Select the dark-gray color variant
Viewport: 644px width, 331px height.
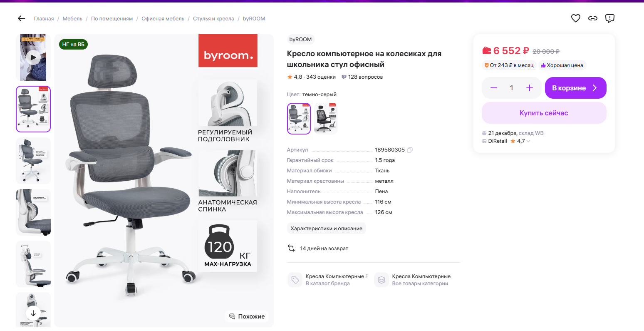point(299,119)
